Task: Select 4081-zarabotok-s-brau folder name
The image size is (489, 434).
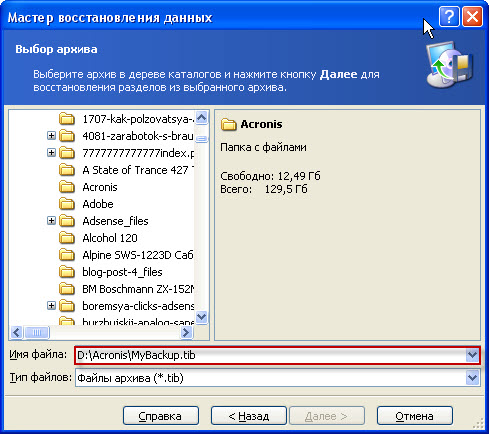Action: 138,136
